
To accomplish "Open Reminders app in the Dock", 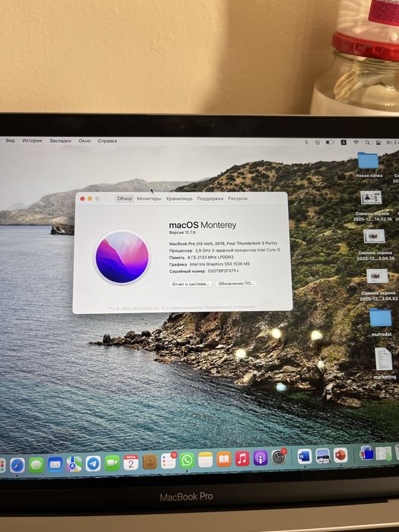I will tap(169, 461).
